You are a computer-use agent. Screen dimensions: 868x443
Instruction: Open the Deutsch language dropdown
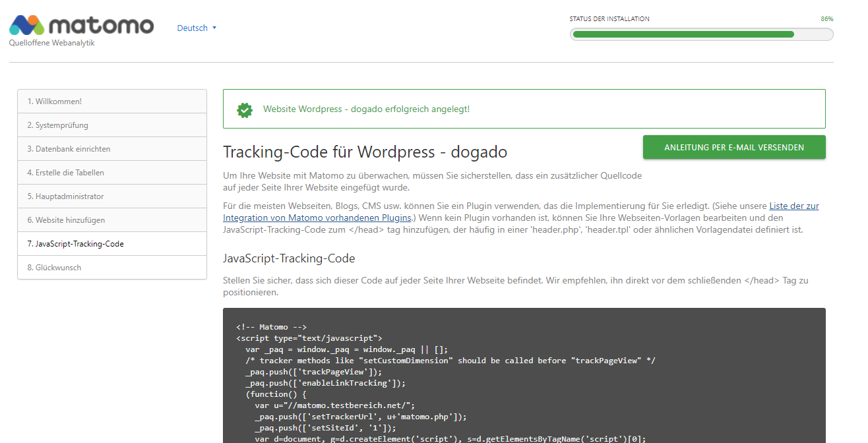192,28
